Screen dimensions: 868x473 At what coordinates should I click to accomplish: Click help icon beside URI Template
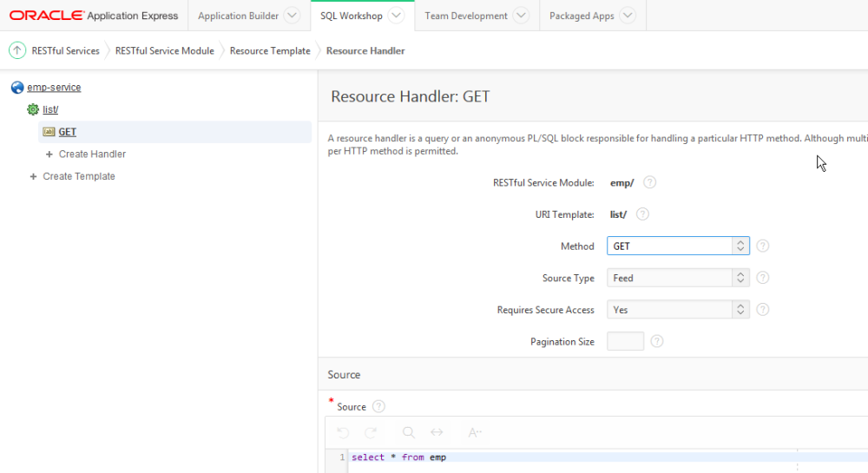coord(643,214)
